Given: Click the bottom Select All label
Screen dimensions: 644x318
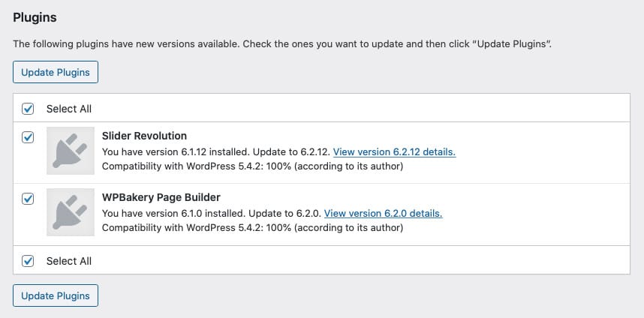Looking at the screenshot, I should coord(69,261).
